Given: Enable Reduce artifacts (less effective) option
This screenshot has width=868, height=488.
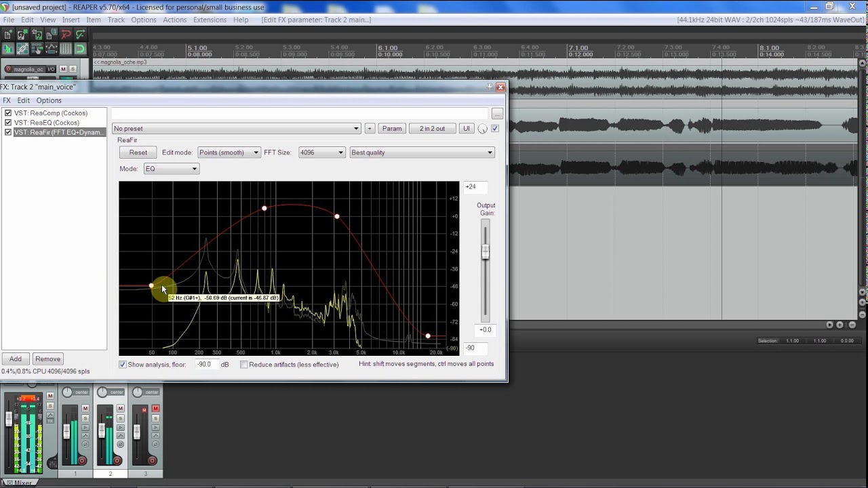Looking at the screenshot, I should (244, 365).
